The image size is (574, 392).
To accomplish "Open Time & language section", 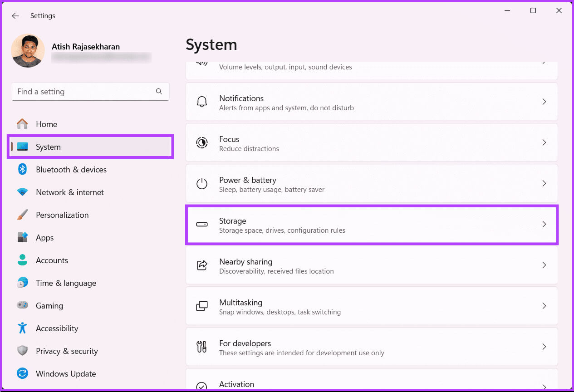I will pyautogui.click(x=66, y=283).
